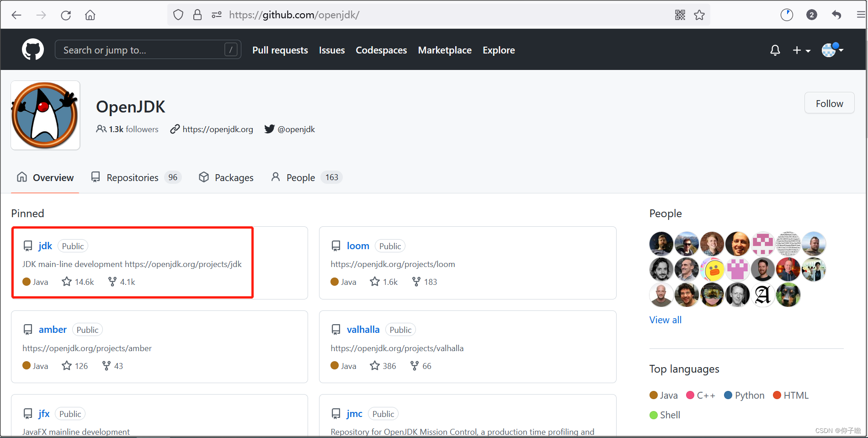Click View all under People
The height and width of the screenshot is (438, 868).
pyautogui.click(x=665, y=320)
